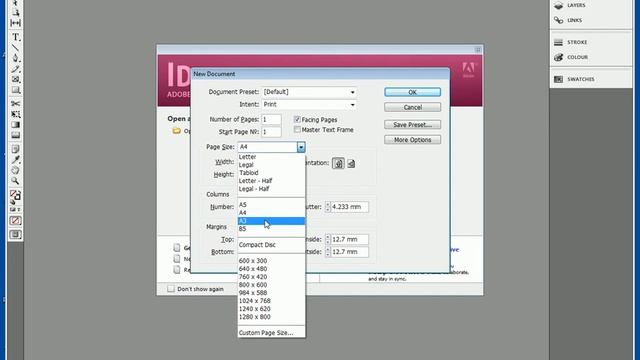640x360 pixels.
Task: Choose Letter - Half page size
Action: pos(271,181)
